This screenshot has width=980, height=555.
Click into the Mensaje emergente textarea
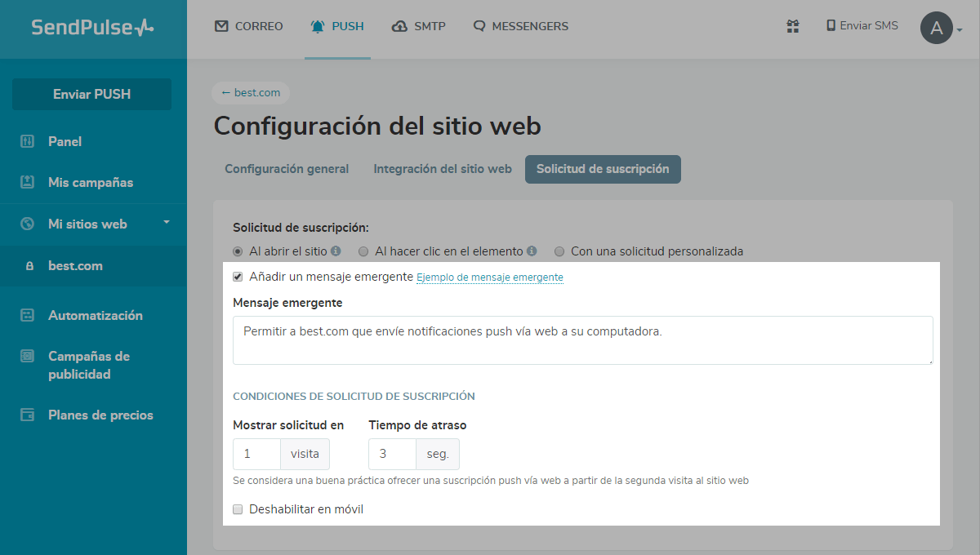point(583,340)
